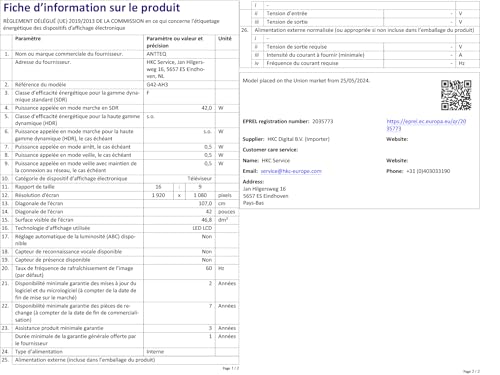This screenshot has width=500, height=375.
Task: Click the QR code image
Action: [456, 95]
